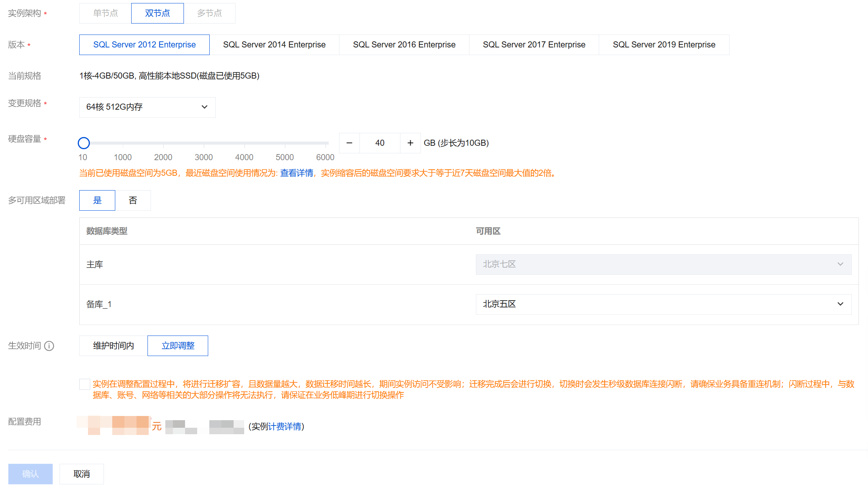Select 否 for multi-AZ deployment

coord(133,200)
